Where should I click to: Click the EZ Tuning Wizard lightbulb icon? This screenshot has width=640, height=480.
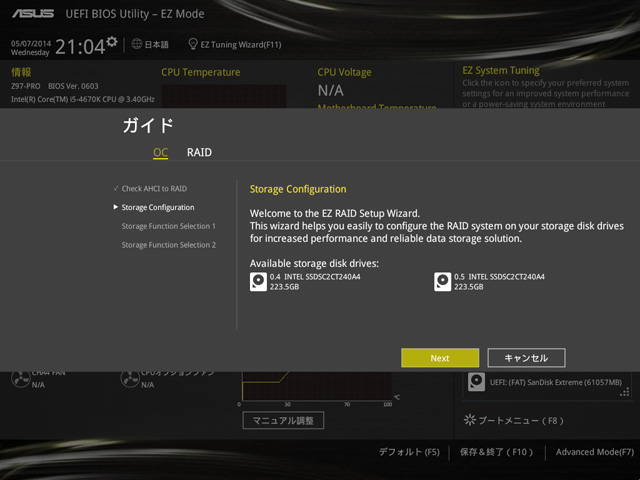point(193,44)
